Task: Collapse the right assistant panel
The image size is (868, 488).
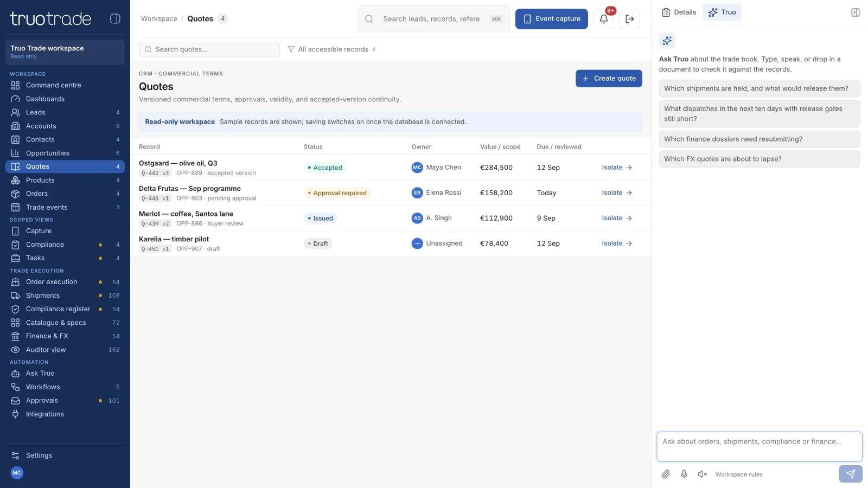Action: [856, 12]
